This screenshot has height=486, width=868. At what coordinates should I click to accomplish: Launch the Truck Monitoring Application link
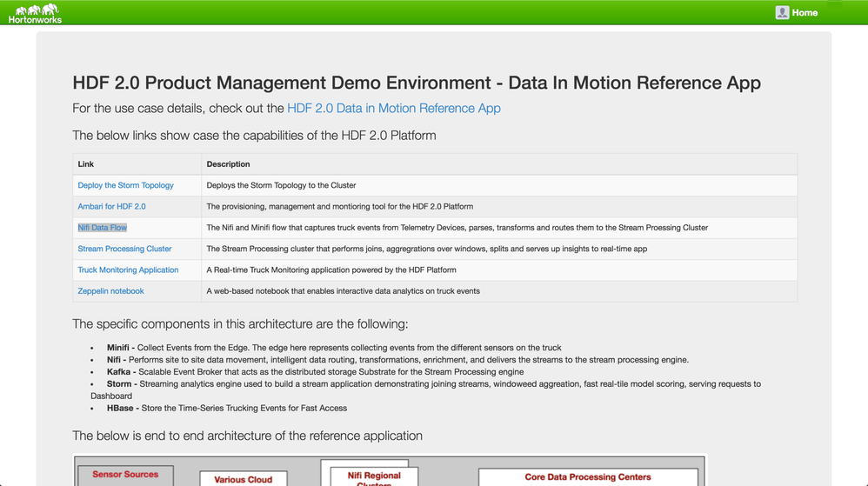(128, 270)
